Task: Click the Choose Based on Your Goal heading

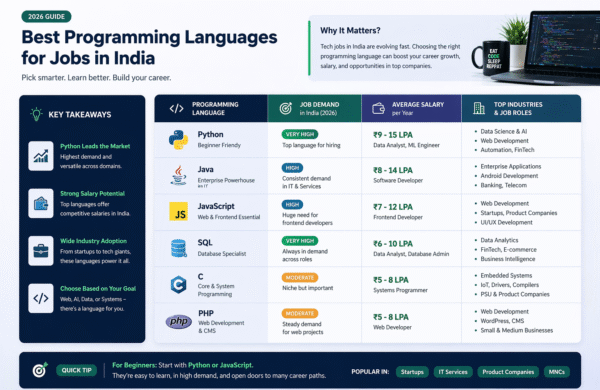Action: click(x=98, y=289)
